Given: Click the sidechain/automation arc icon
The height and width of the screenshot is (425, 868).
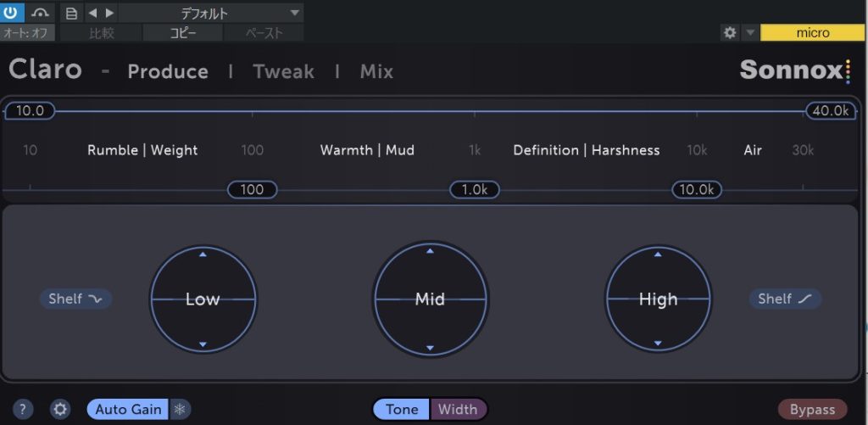Looking at the screenshot, I should click(39, 13).
